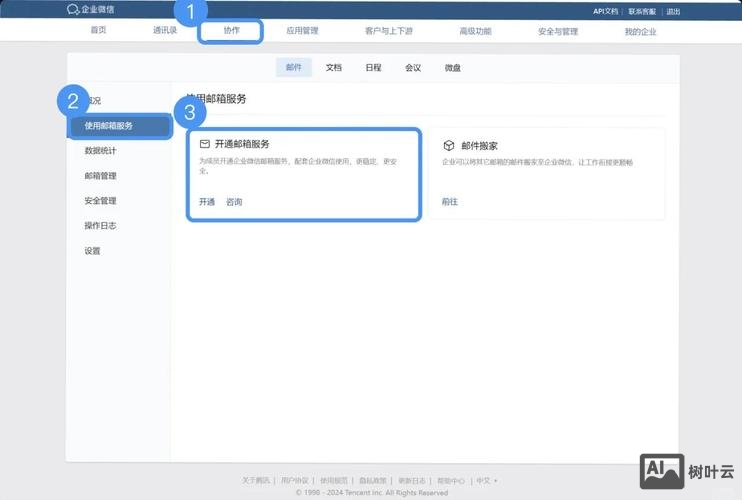Open the 关于腾讯 footer link
Image resolution: width=742 pixels, height=500 pixels.
[x=256, y=480]
